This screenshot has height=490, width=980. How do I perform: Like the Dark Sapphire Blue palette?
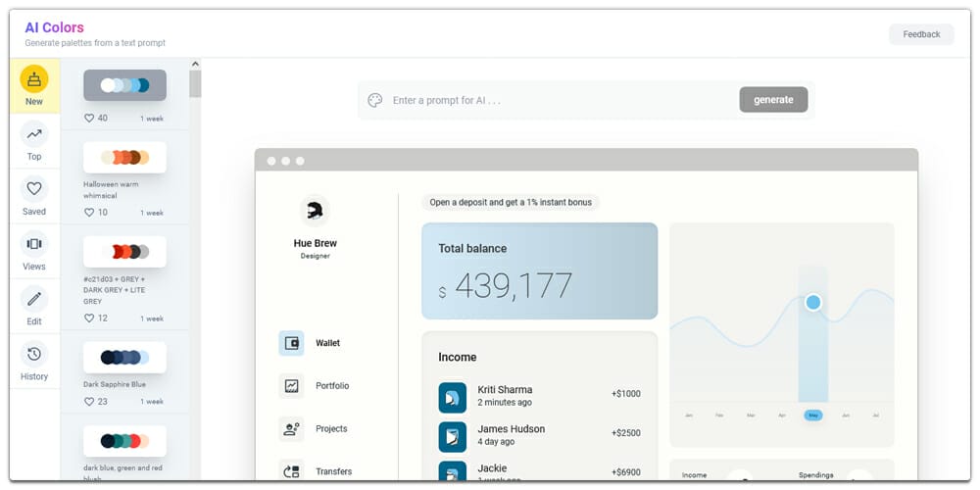coord(89,402)
